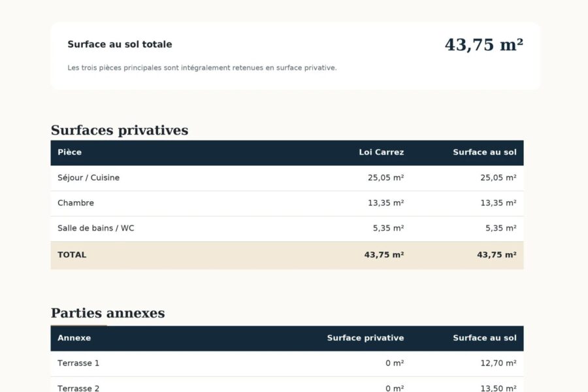Screen dimensions: 588x392
Task: Click the Surface au sol value for Séjour / Cuisine
Action: click(498, 178)
